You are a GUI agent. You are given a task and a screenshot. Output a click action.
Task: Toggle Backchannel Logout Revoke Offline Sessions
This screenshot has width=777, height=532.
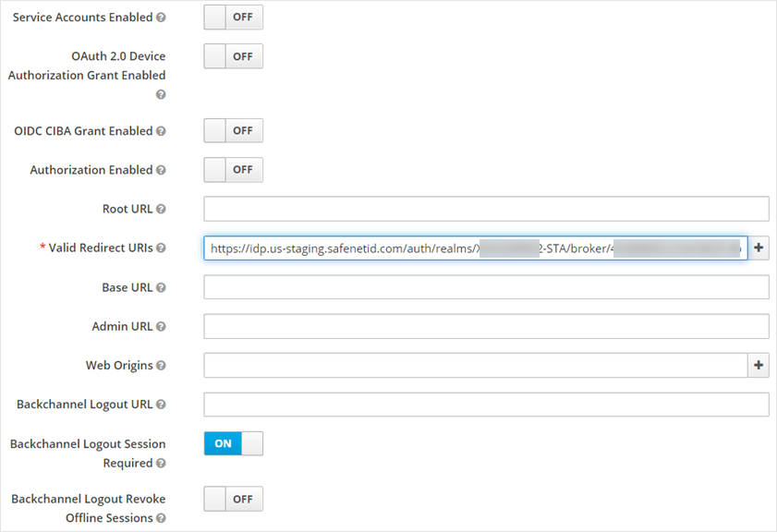tap(233, 499)
